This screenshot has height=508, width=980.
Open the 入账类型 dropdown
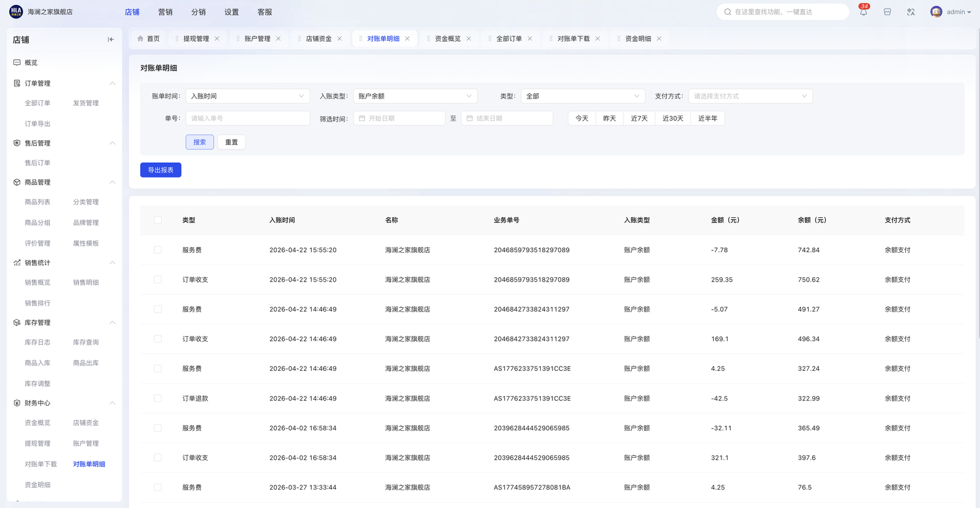tap(415, 96)
